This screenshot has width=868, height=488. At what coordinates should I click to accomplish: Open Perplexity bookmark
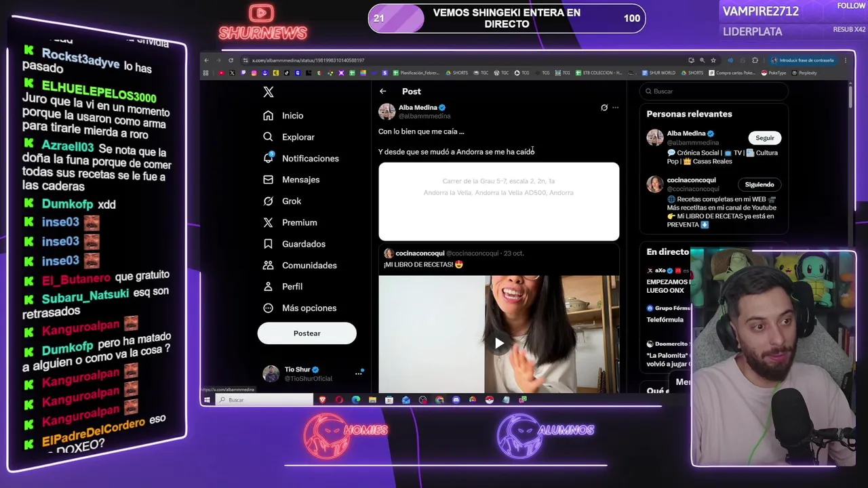click(804, 73)
